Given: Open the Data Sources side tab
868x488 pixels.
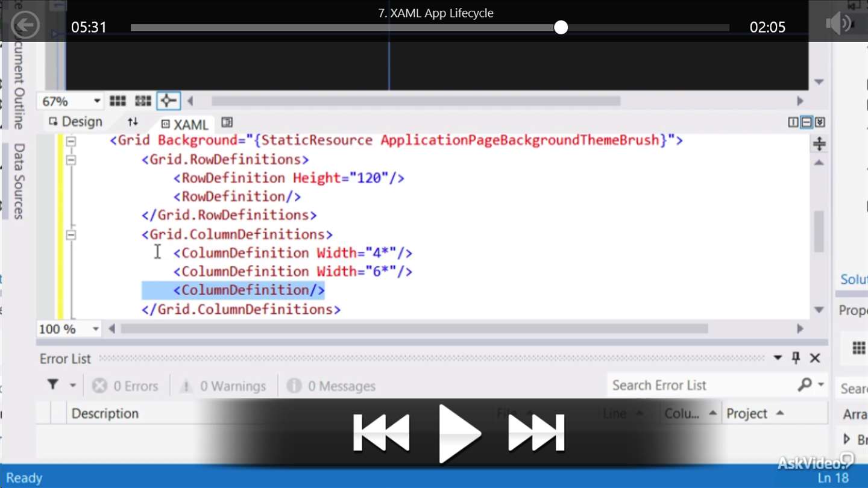Looking at the screenshot, I should 19,181.
